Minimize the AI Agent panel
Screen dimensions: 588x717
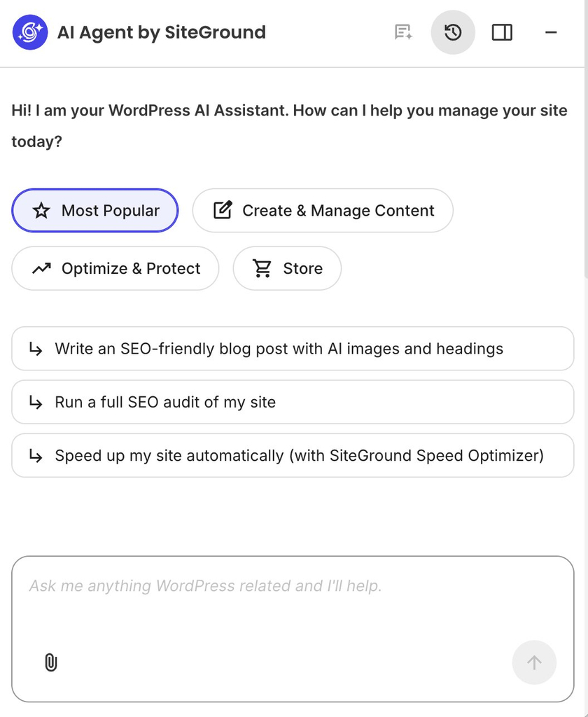click(551, 32)
